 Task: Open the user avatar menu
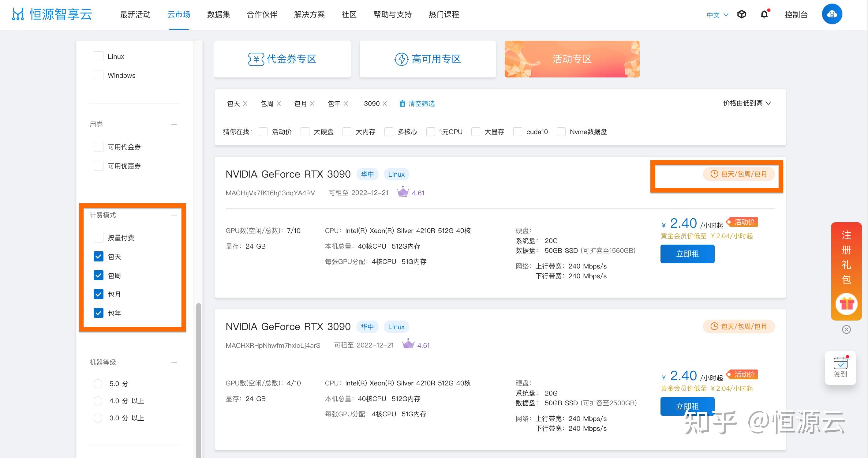pyautogui.click(x=832, y=14)
